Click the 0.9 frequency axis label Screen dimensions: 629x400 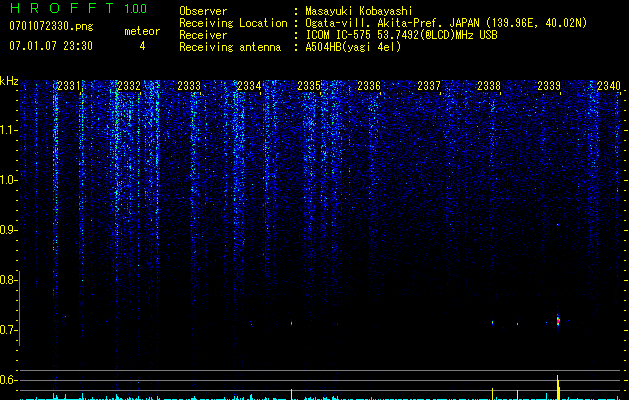[x=9, y=230]
